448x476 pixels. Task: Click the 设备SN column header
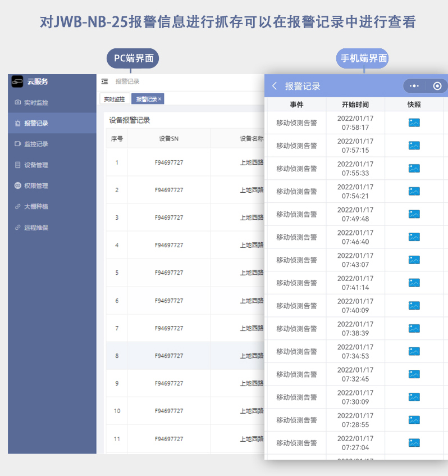[168, 139]
